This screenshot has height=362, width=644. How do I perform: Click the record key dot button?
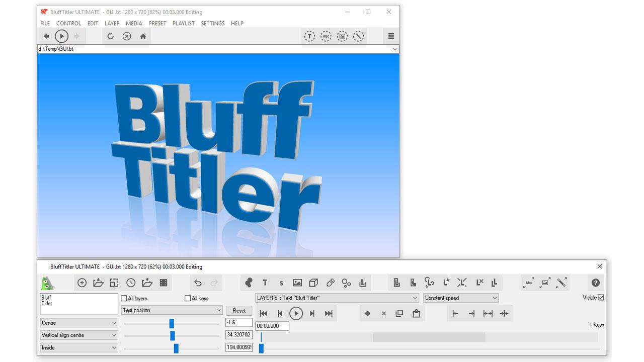click(x=367, y=313)
